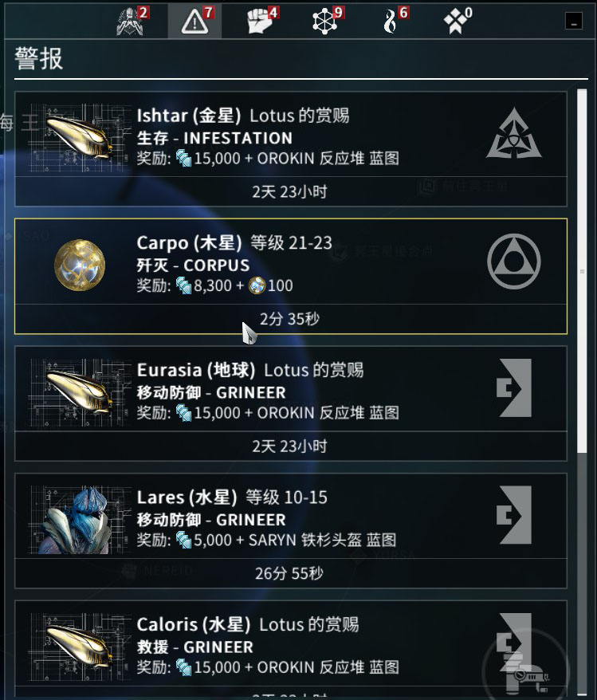Minimize the alert panel with underscore button
Viewport: 597px width, 700px height.
[573, 21]
